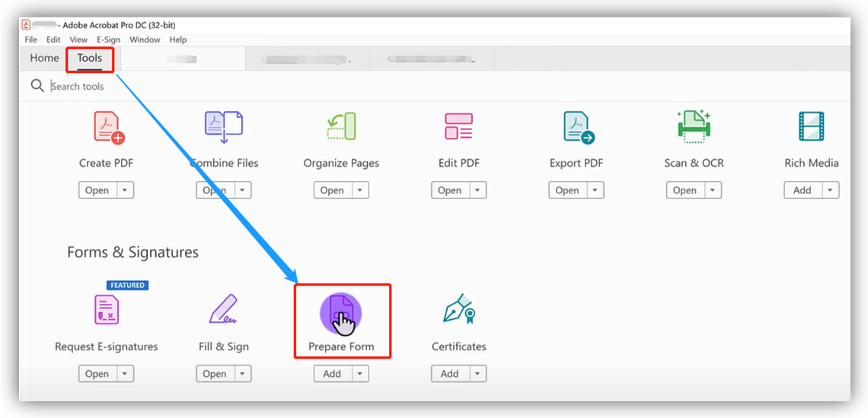Open the Window menu
Viewport: 868px width, 418px height.
145,40
